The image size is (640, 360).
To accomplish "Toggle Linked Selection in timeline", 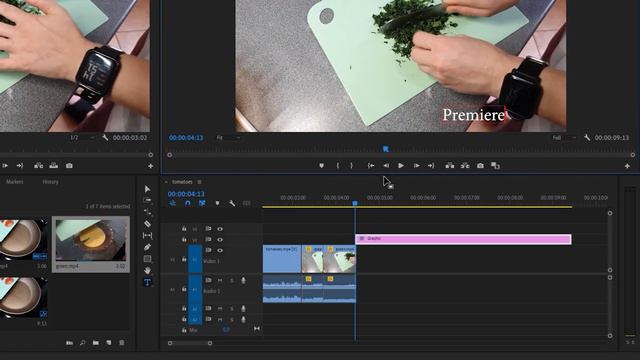I will pos(202,203).
